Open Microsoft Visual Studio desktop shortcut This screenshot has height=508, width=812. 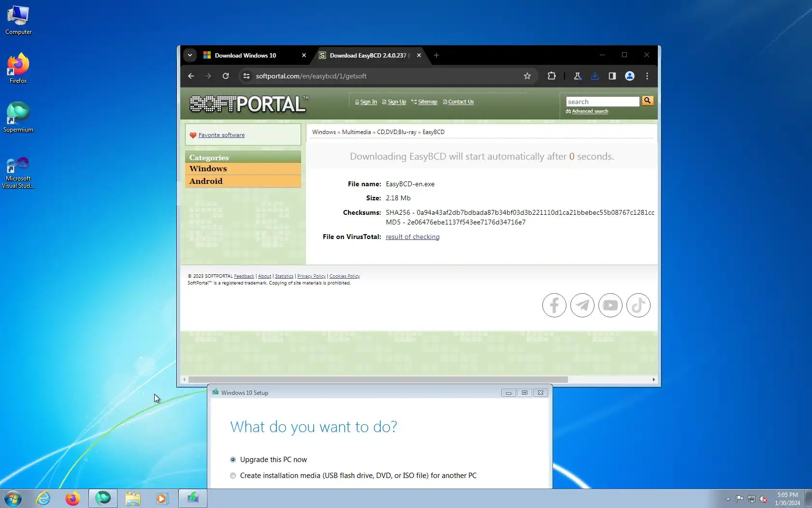coord(18,173)
